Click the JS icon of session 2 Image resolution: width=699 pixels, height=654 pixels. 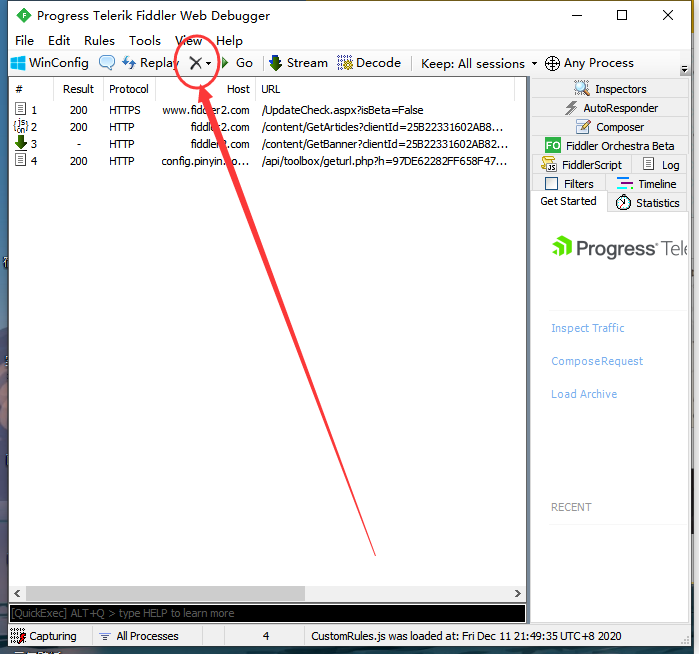tap(21, 126)
